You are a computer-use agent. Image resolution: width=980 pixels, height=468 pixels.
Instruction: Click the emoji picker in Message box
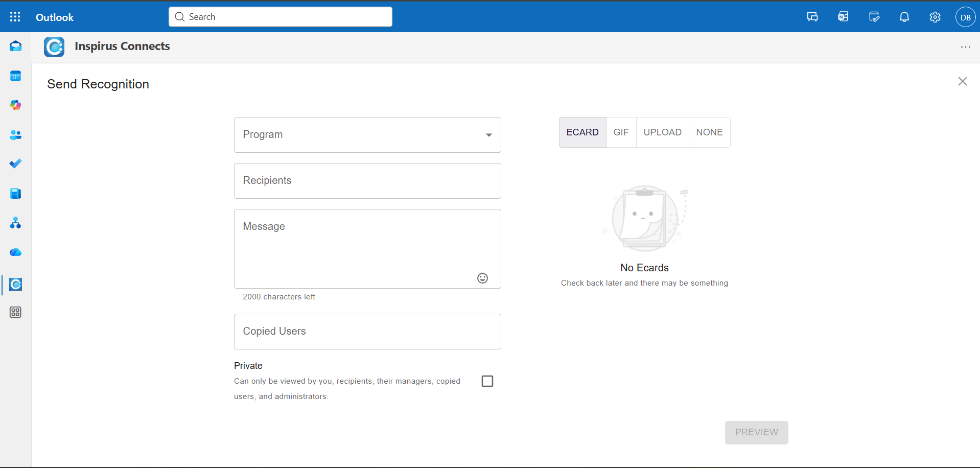pos(482,278)
